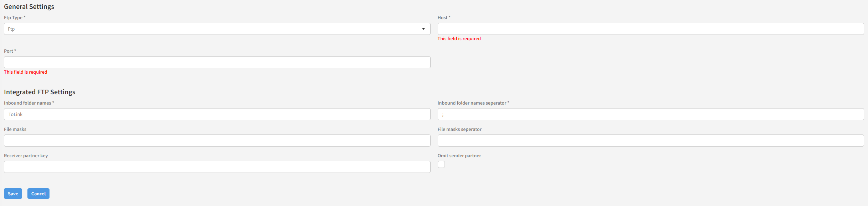This screenshot has height=206, width=868.
Task: Click the Port required error message
Action: click(26, 72)
